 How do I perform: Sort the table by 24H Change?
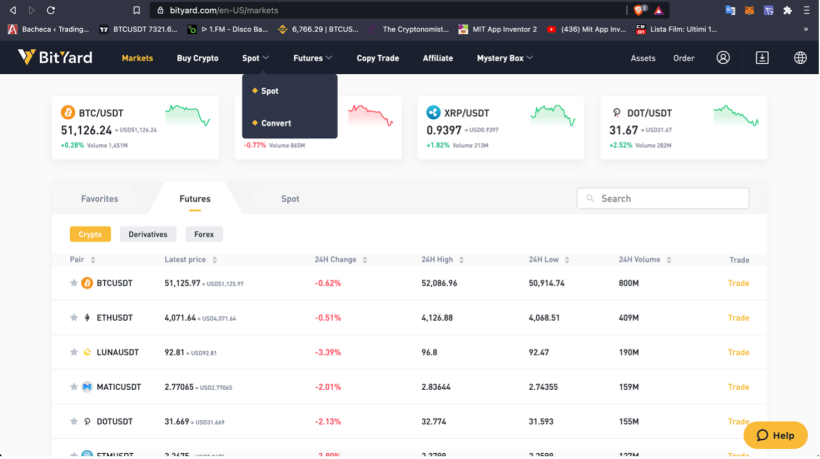(x=340, y=259)
